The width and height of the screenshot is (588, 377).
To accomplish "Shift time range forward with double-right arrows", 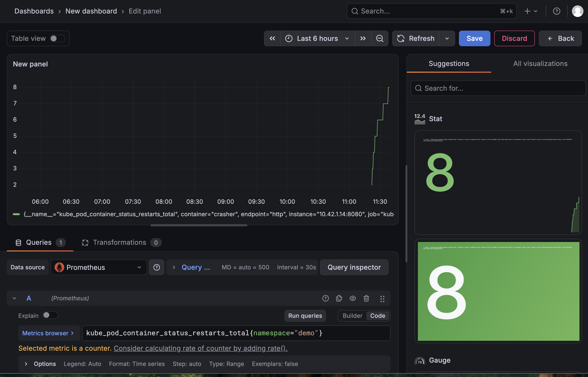I will point(363,38).
